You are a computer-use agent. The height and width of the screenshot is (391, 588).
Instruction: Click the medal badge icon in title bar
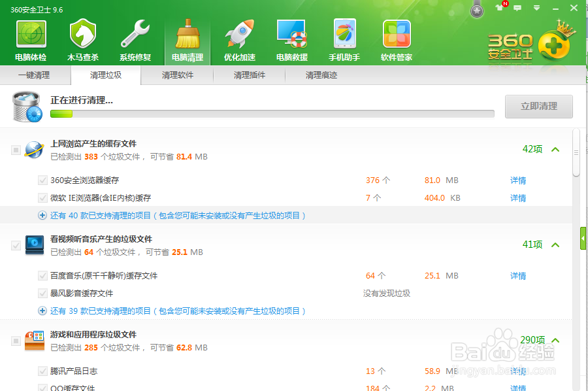(x=477, y=9)
